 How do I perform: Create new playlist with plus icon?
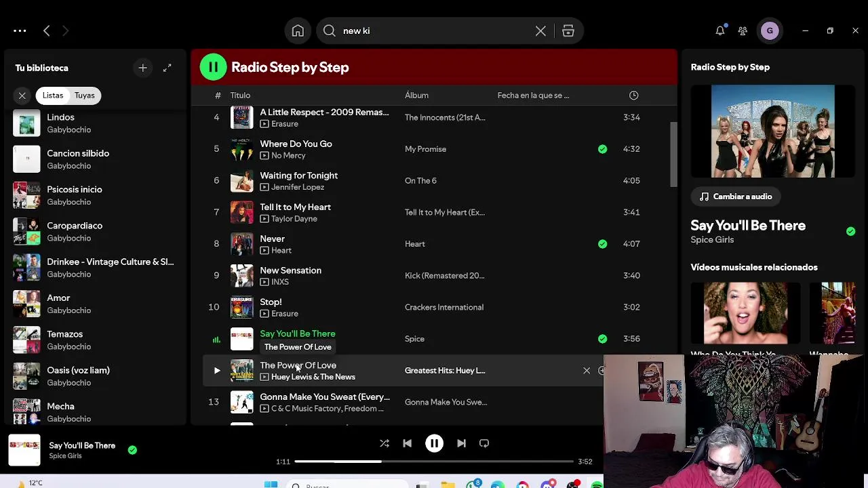tap(143, 68)
